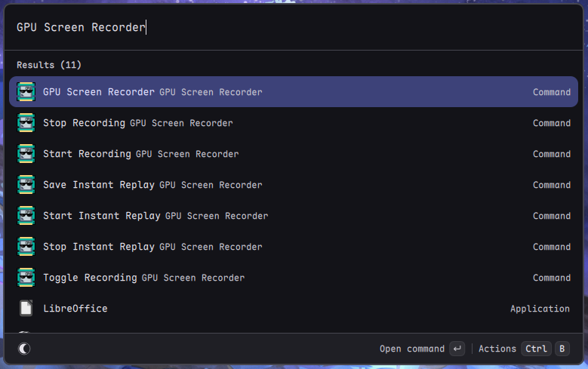
Task: Click Command label on Start Recording row
Action: coord(552,154)
